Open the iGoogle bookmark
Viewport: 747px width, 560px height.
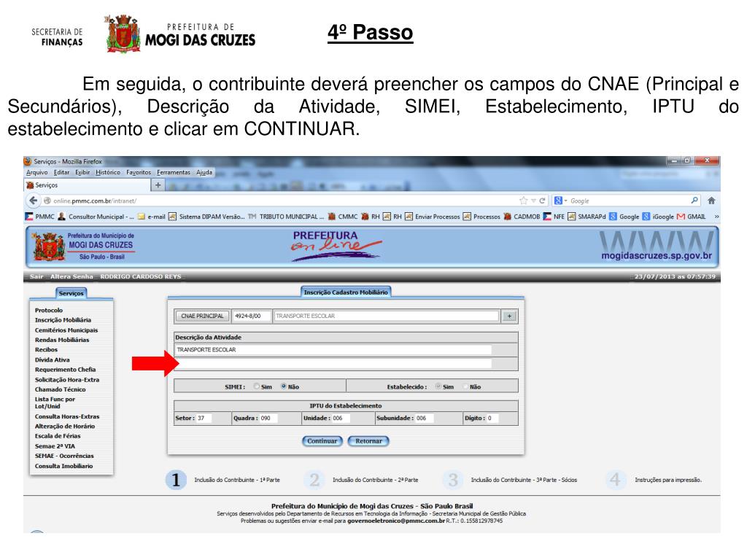pyautogui.click(x=658, y=217)
